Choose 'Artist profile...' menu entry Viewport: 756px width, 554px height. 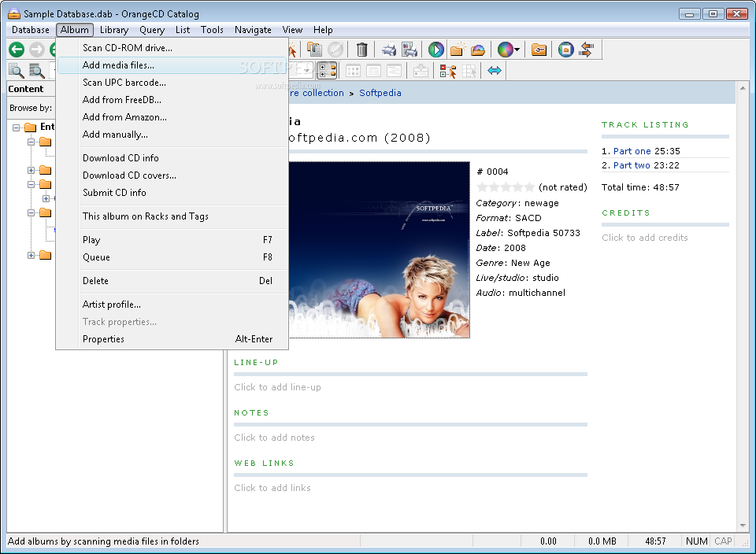point(172,305)
